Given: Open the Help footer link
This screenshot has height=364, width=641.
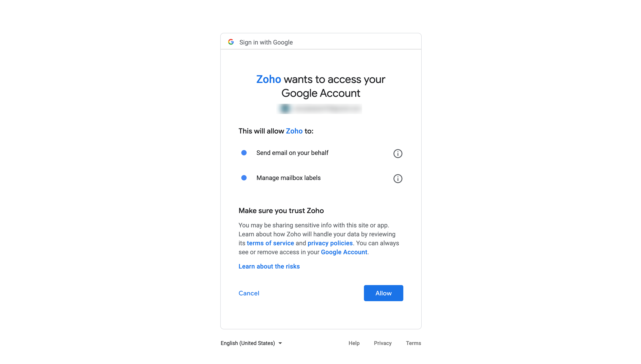Looking at the screenshot, I should coord(354,343).
